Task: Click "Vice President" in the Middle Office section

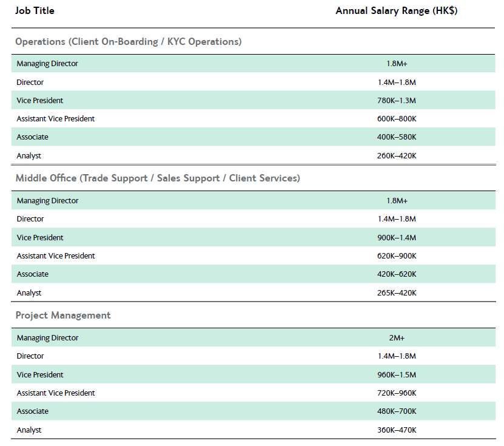Action: (40, 238)
